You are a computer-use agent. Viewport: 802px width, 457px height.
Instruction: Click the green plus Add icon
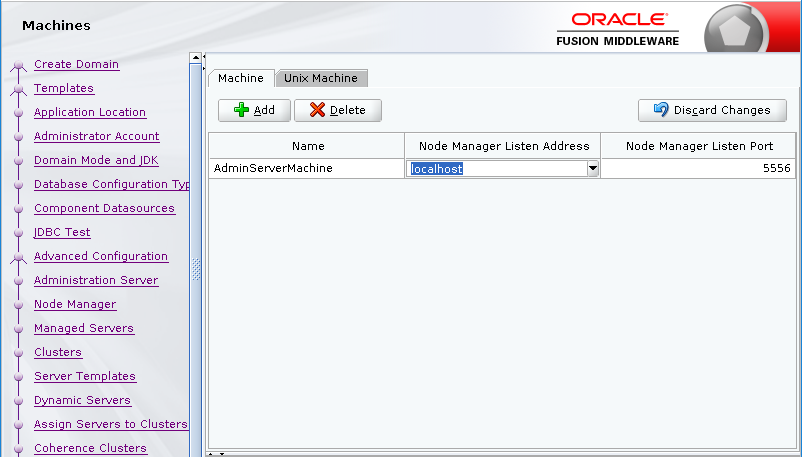241,110
